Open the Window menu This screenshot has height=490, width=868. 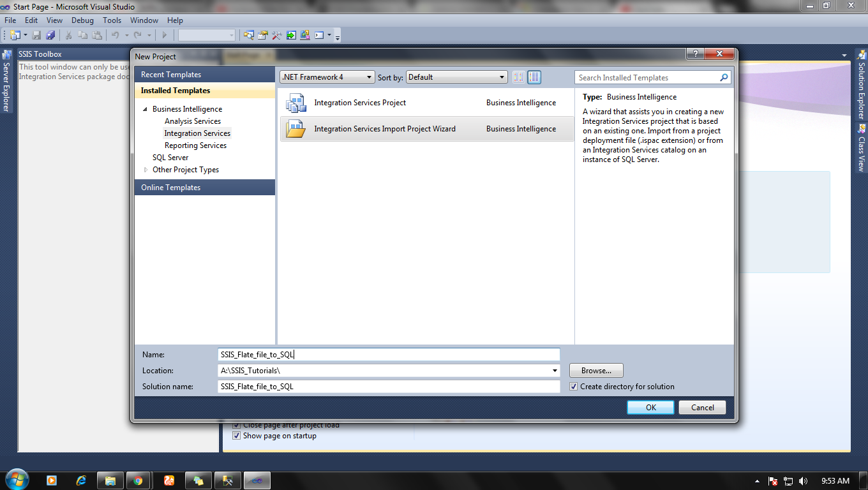(x=144, y=20)
